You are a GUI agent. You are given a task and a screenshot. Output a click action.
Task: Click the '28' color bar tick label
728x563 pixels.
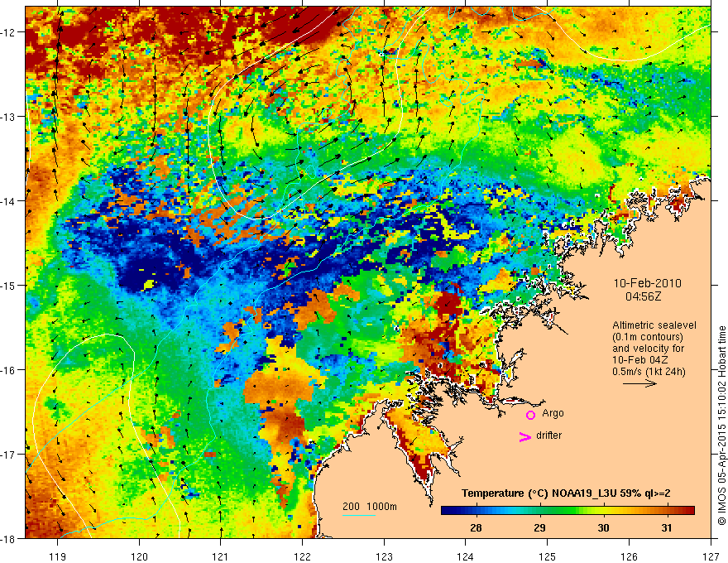476,527
